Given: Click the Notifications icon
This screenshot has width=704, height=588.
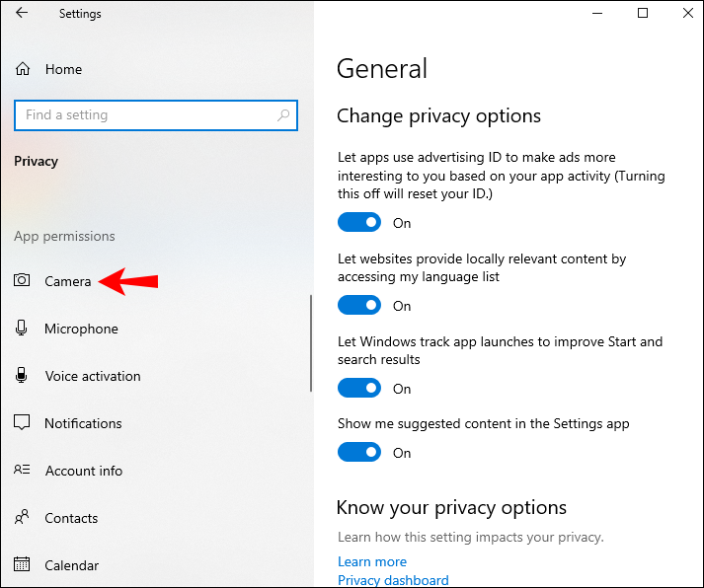Looking at the screenshot, I should click(x=22, y=423).
